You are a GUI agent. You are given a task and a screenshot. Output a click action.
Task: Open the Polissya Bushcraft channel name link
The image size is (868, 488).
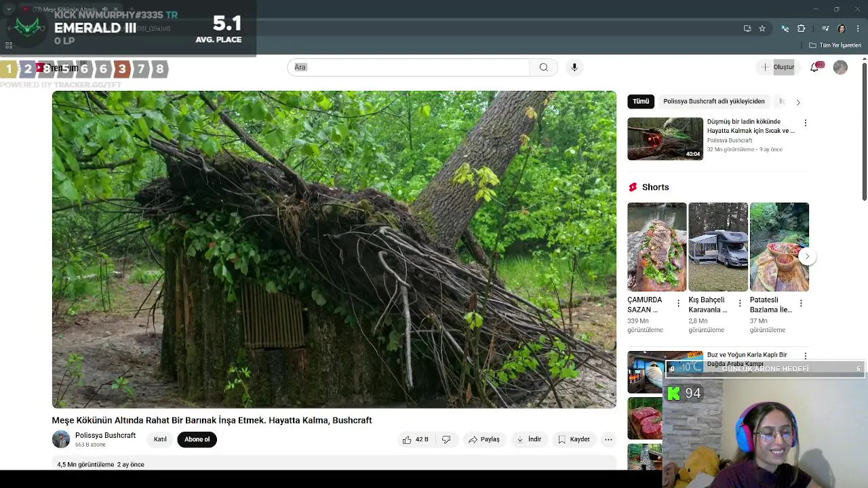(x=105, y=435)
